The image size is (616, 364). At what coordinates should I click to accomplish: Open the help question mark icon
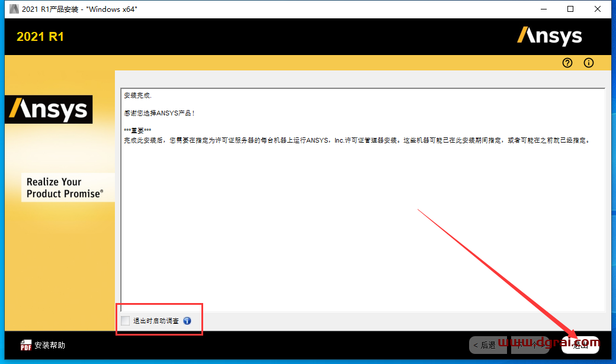click(x=567, y=63)
